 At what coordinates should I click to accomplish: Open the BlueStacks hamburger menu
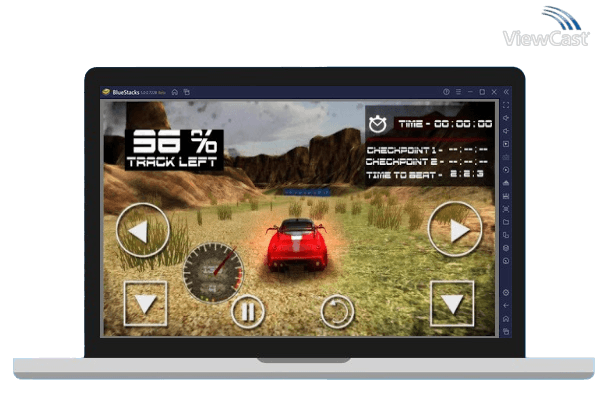[x=458, y=92]
